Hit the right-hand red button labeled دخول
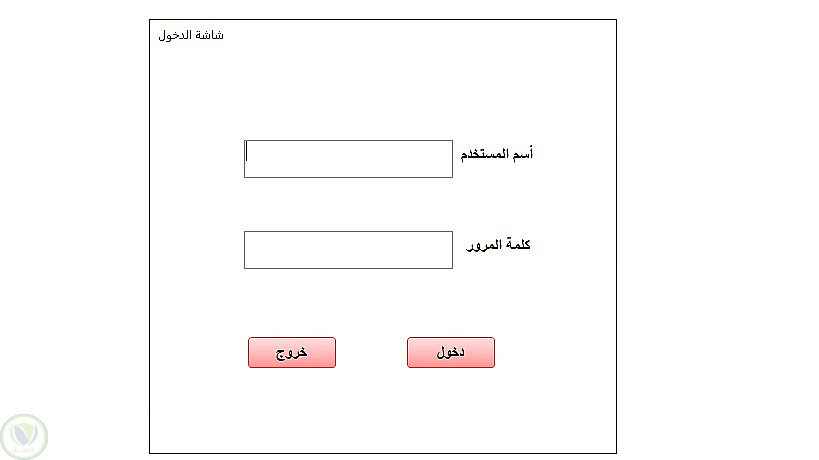This screenshot has height=460, width=819. [450, 353]
